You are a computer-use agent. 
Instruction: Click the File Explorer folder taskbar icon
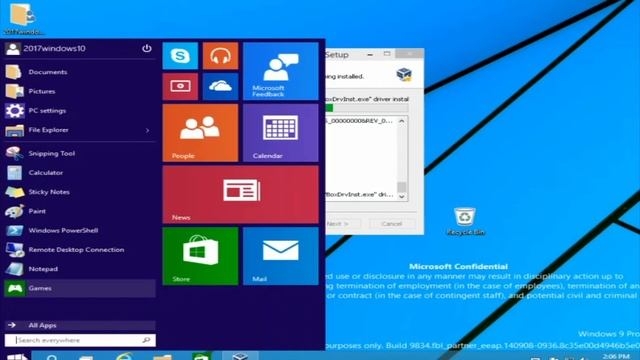tap(162, 357)
